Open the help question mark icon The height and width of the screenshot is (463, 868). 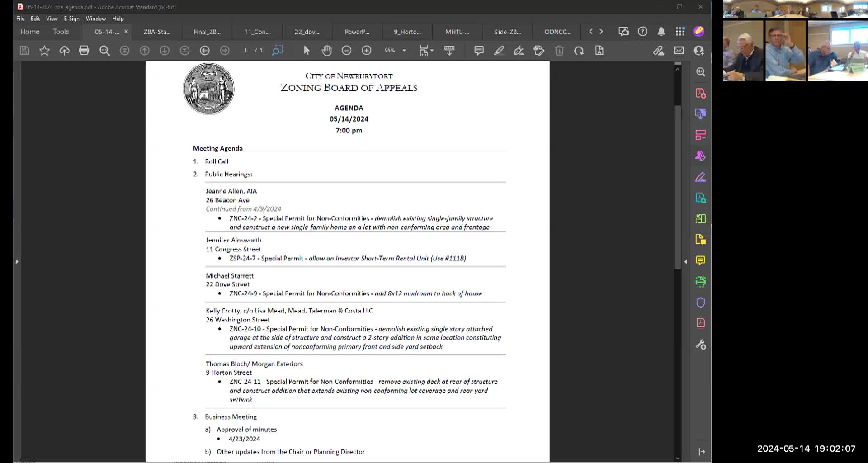click(642, 32)
